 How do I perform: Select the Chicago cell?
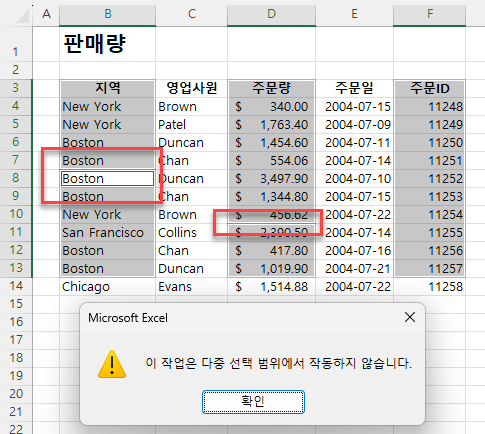click(107, 286)
